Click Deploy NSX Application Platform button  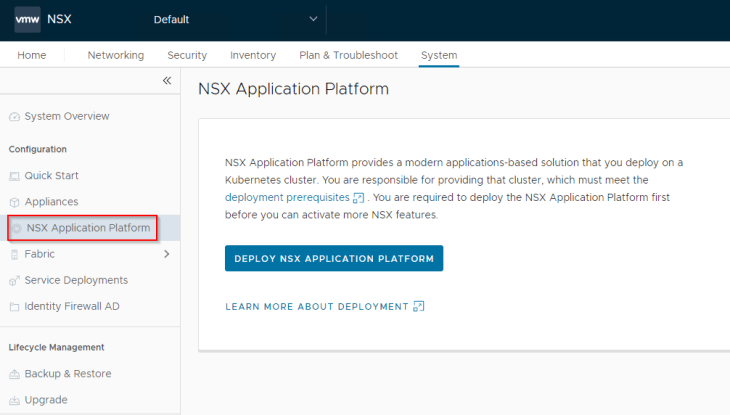pyautogui.click(x=334, y=258)
